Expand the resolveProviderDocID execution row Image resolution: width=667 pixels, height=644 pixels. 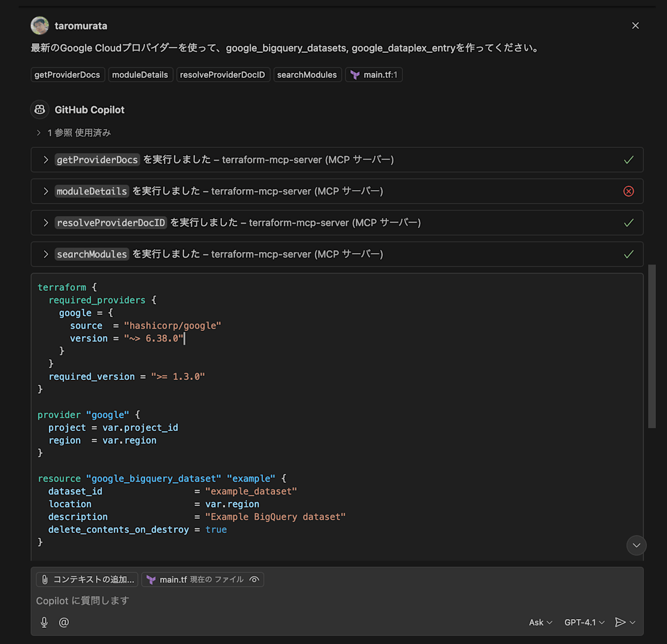[337, 222]
